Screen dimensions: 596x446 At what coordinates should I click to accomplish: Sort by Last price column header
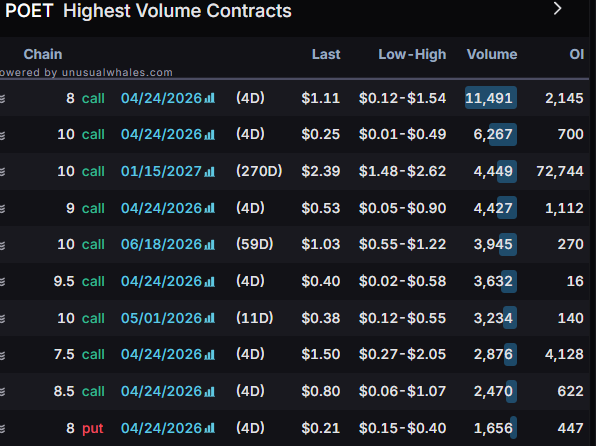pyautogui.click(x=326, y=54)
